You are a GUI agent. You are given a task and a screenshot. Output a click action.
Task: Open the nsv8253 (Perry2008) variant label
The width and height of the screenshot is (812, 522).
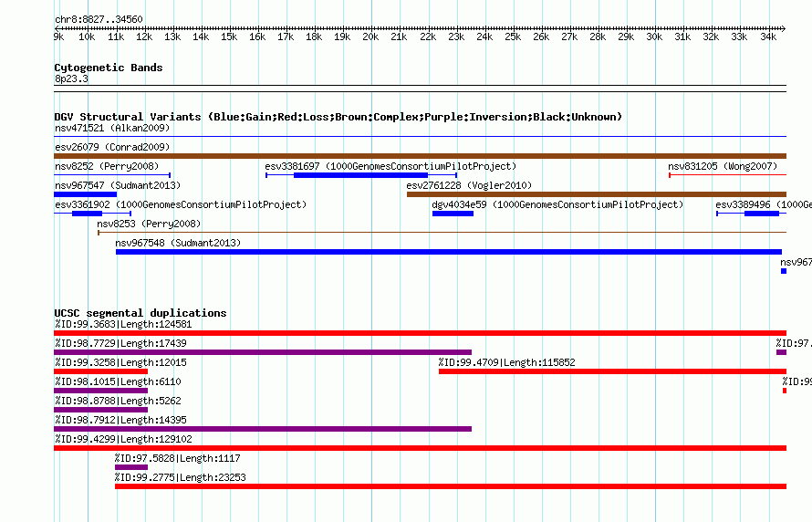click(x=149, y=224)
